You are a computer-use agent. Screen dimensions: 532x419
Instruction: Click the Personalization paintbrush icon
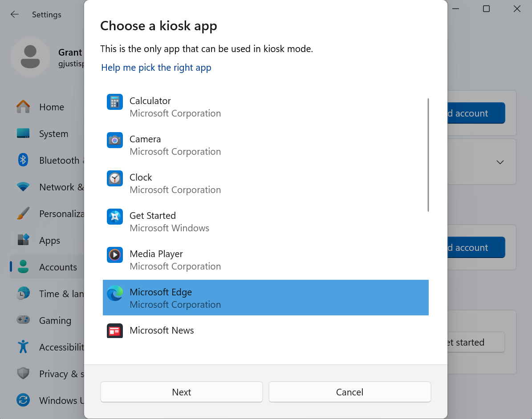[23, 214]
